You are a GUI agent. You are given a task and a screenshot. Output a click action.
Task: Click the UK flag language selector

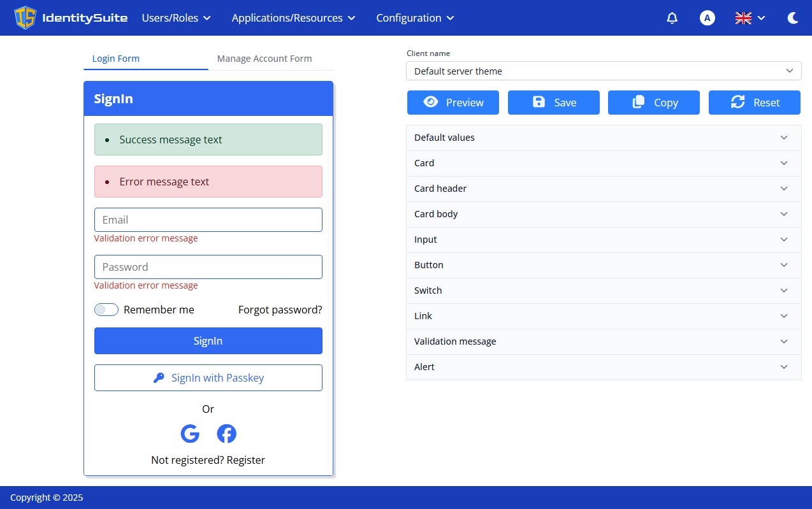743,18
